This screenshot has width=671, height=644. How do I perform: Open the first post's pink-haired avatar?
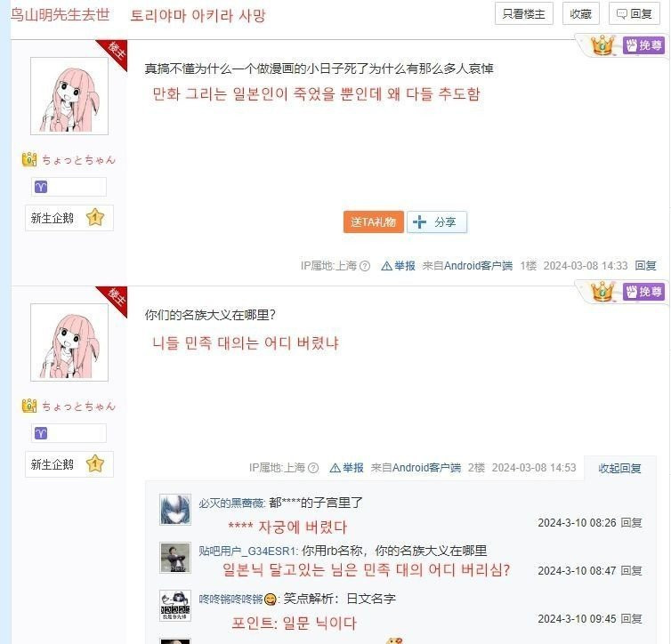pos(69,96)
